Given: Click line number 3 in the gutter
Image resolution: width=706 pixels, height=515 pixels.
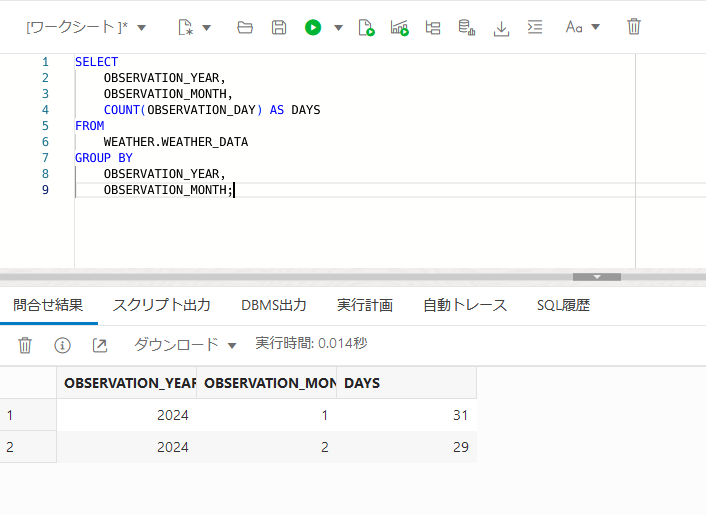Looking at the screenshot, I should (x=45, y=94).
